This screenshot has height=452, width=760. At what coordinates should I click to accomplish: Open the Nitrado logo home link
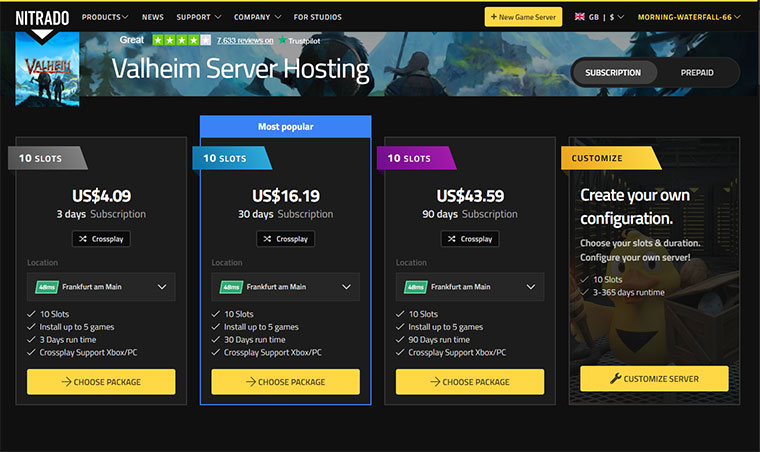(42, 18)
